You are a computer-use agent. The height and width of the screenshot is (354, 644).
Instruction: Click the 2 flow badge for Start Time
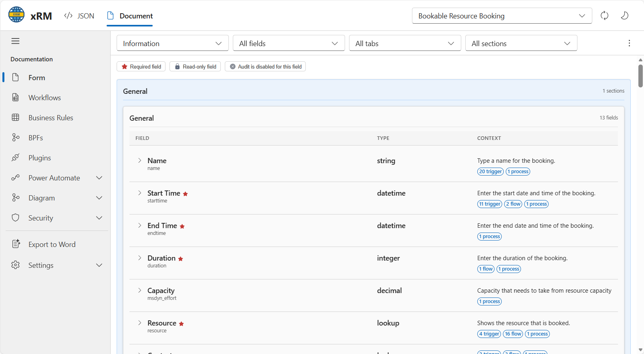coord(513,204)
